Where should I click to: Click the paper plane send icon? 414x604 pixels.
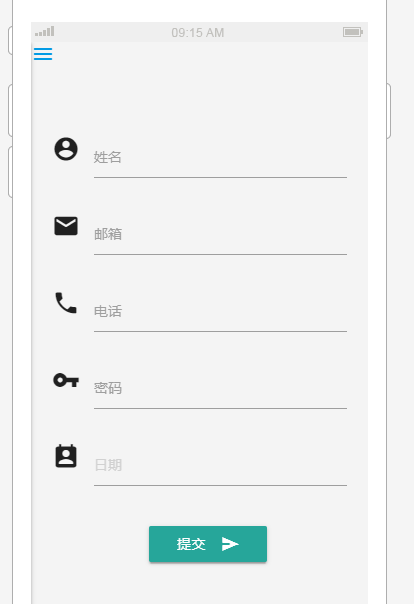point(230,544)
